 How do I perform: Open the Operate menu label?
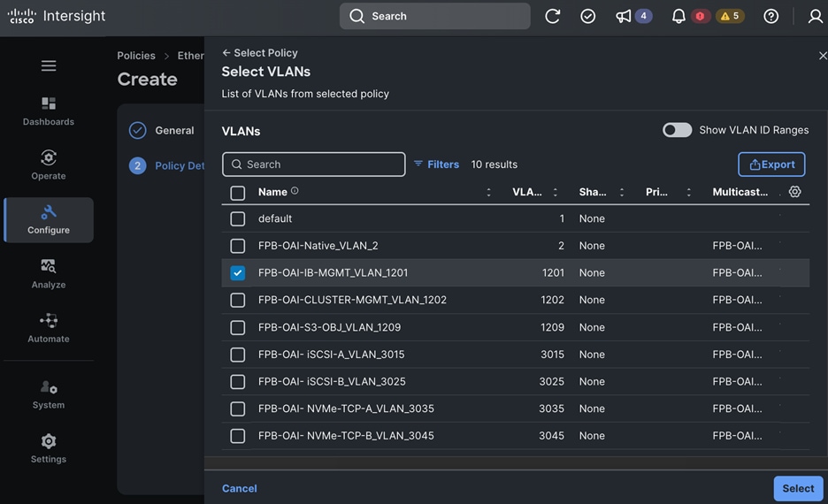pyautogui.click(x=49, y=176)
